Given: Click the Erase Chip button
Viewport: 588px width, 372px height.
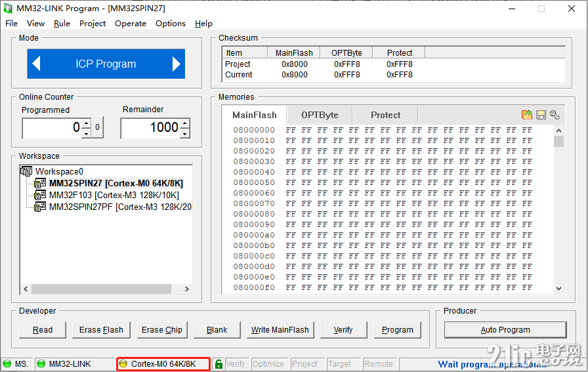Looking at the screenshot, I should [x=162, y=330].
